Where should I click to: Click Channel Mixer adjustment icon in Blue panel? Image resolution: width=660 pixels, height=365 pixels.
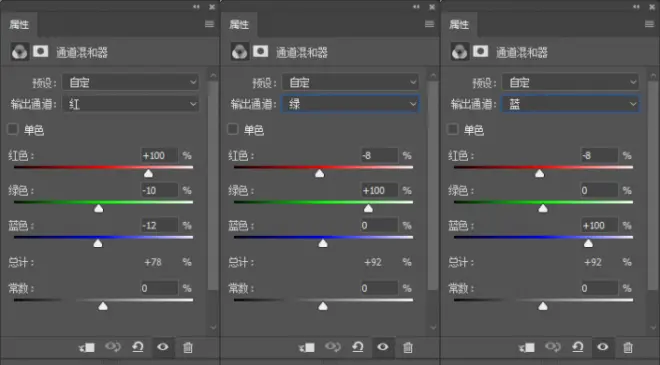460,52
